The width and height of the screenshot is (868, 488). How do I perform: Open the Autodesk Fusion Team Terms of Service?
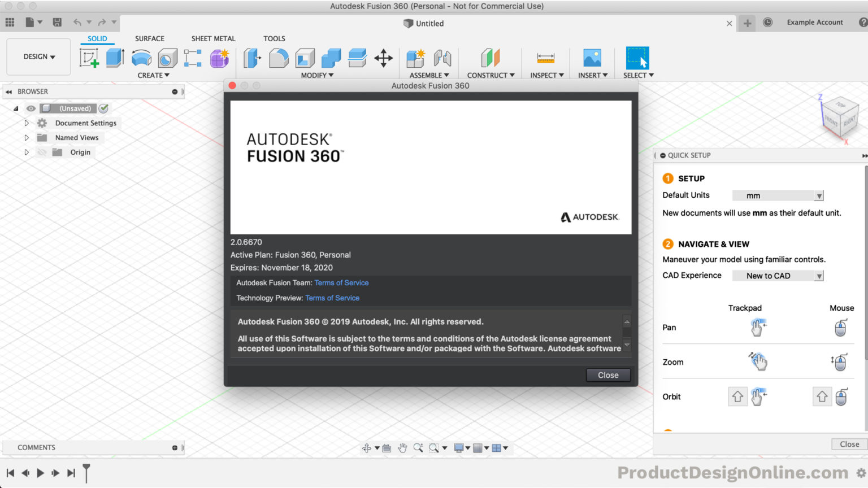(341, 282)
